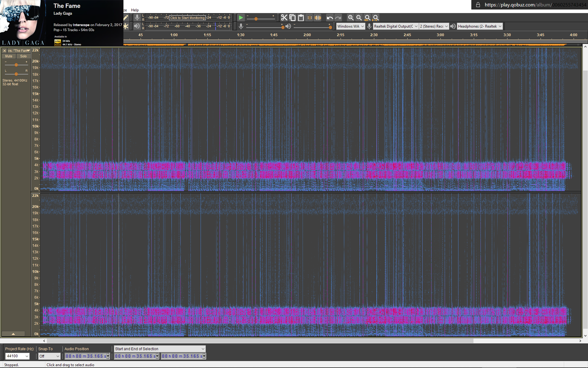Open the Snap-To Off dropdown
This screenshot has height=368, width=588.
tap(48, 356)
